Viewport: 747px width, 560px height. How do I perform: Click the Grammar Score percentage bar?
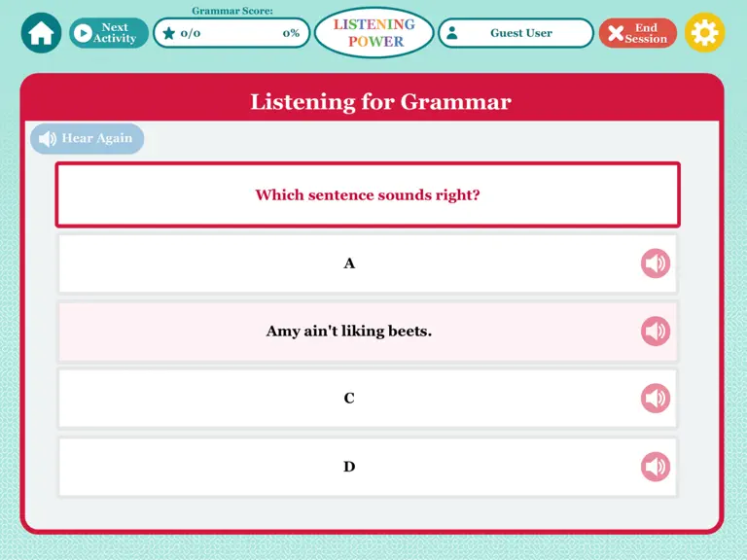pos(231,33)
